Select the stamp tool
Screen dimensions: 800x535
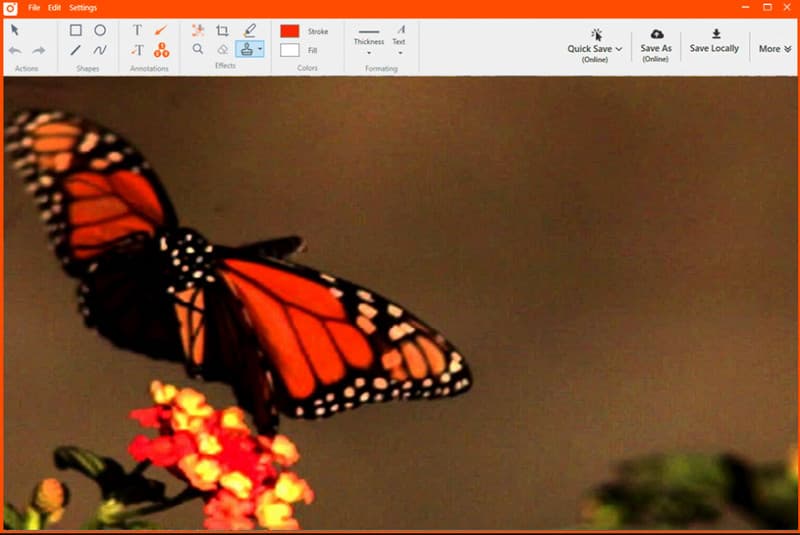tap(246, 49)
